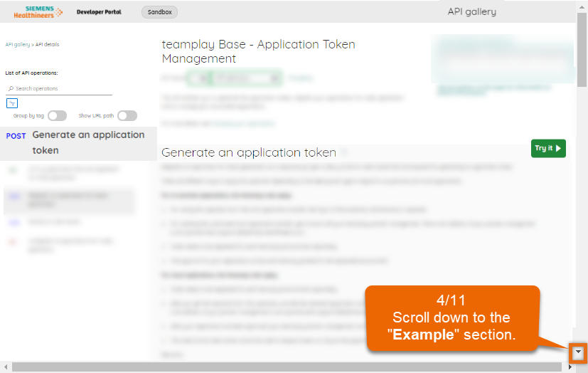Click the scroll down arrow button
The height and width of the screenshot is (373, 588).
pos(581,352)
